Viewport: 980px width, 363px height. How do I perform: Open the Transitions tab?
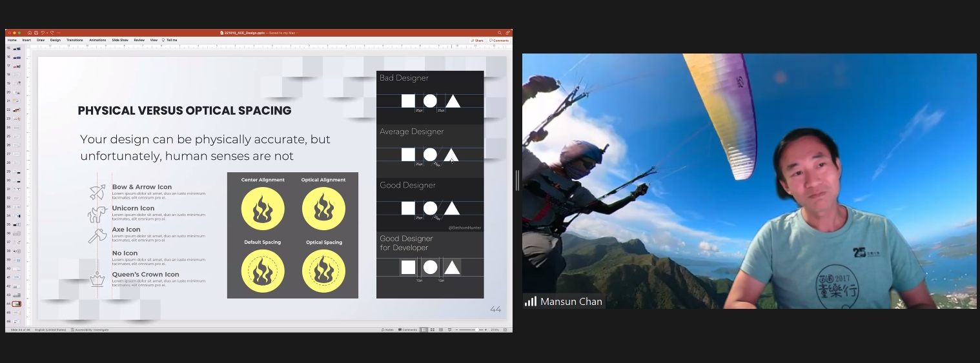pos(74,40)
